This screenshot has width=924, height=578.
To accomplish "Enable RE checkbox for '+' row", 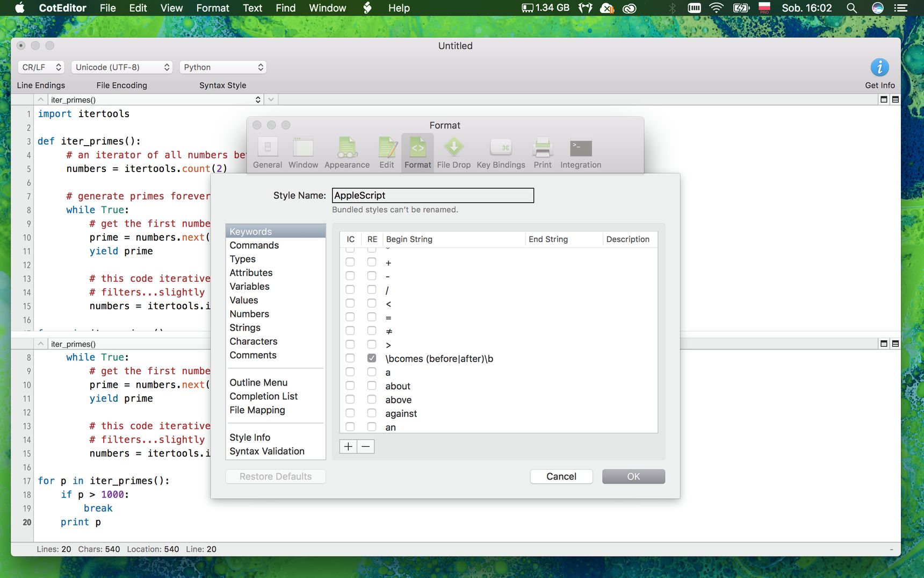I will [x=372, y=262].
